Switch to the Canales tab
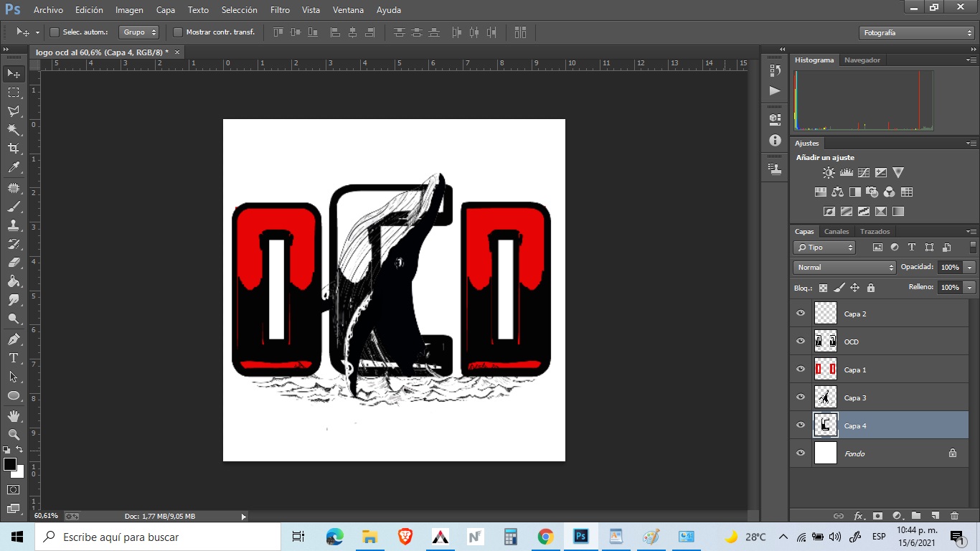This screenshot has width=980, height=551. click(x=836, y=232)
